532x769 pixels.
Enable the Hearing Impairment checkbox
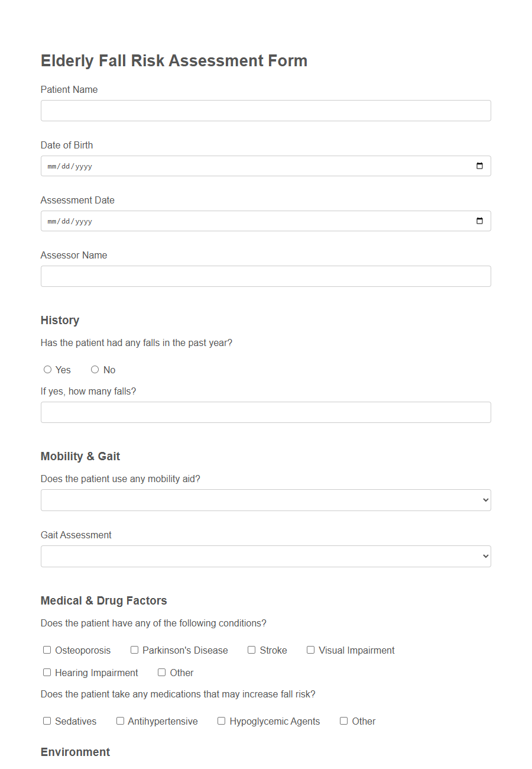pos(47,672)
